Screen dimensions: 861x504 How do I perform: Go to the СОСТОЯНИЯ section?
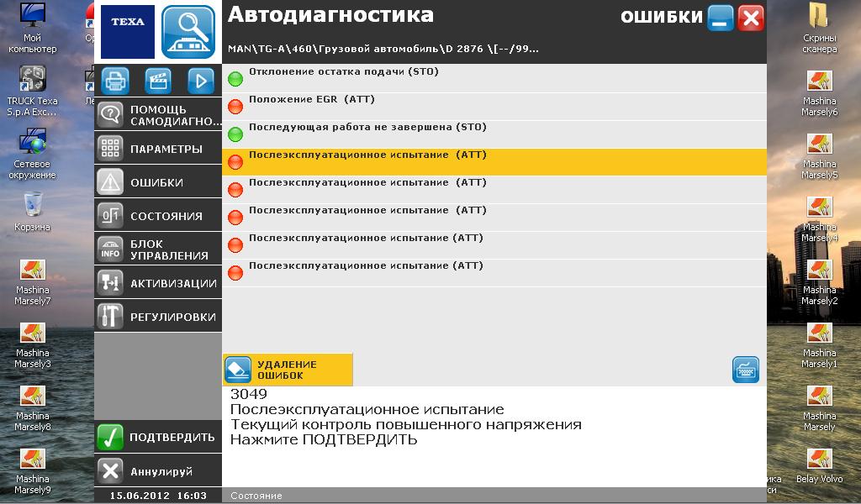click(158, 216)
